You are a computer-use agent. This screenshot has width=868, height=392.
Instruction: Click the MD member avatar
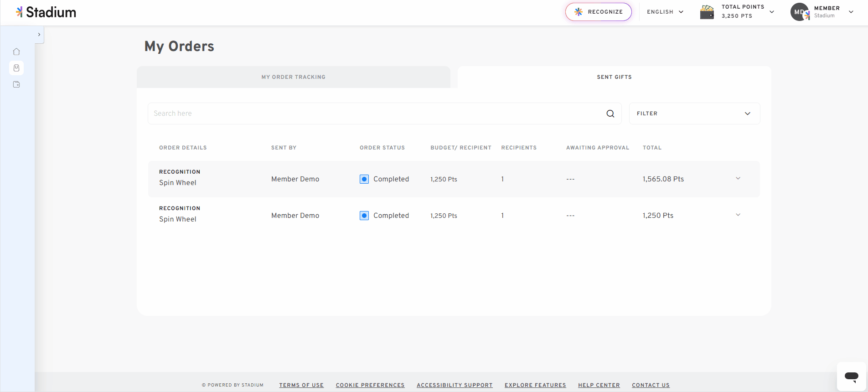pyautogui.click(x=800, y=12)
